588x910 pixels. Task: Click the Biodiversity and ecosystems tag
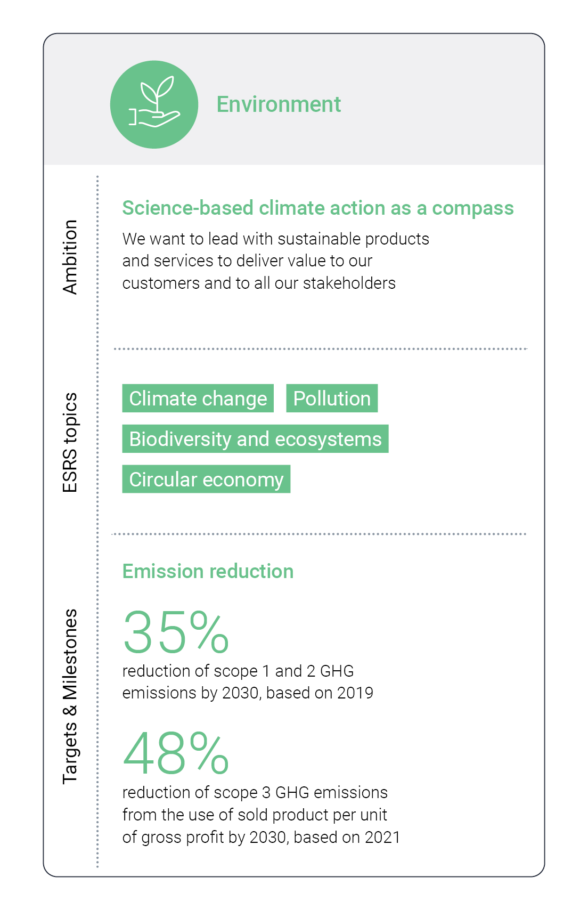point(255,439)
